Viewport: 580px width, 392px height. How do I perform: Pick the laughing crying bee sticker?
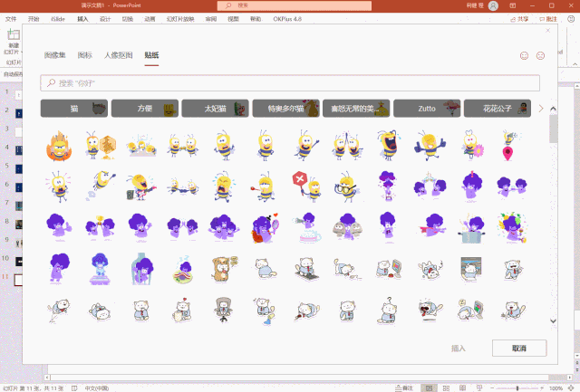[x=387, y=145]
